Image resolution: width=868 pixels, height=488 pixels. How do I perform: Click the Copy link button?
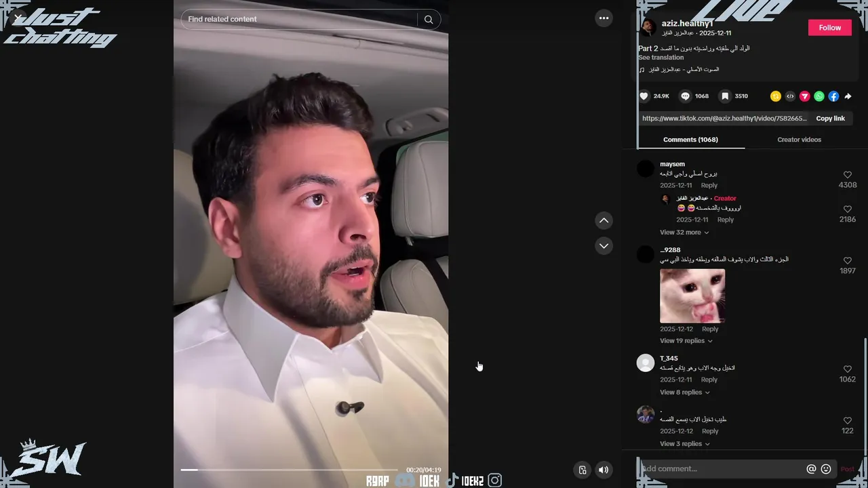click(830, 119)
